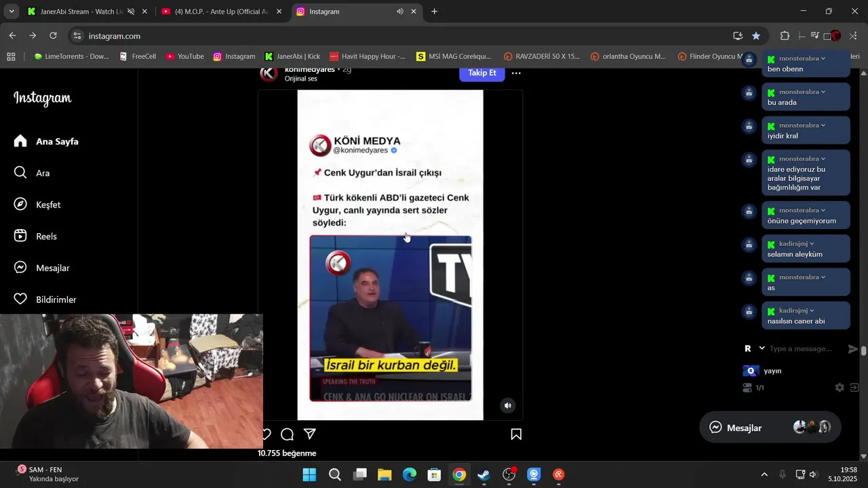Open Mesajlar in the left sidebar

41,268
